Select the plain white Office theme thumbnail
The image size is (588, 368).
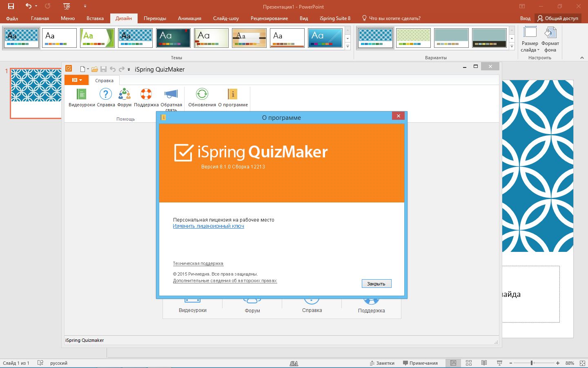[x=59, y=38]
